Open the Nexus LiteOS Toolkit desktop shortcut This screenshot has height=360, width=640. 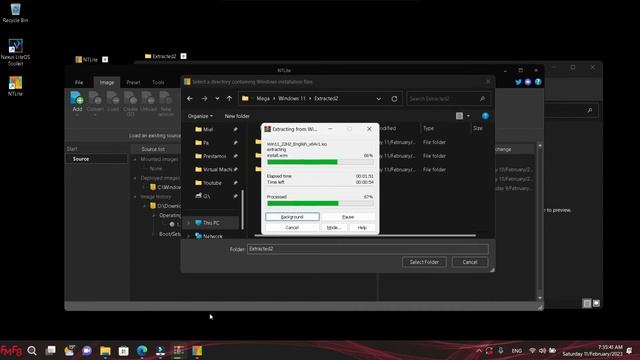click(16, 52)
